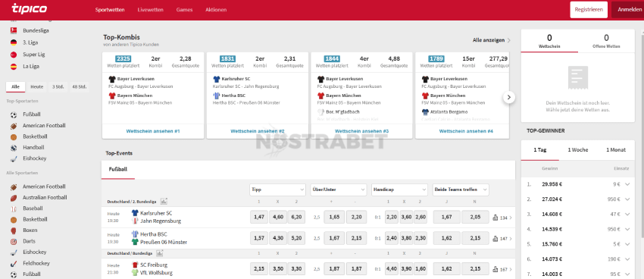644x279 pixels.
Task: Go to Livewetten in the top menu
Action: click(x=150, y=10)
